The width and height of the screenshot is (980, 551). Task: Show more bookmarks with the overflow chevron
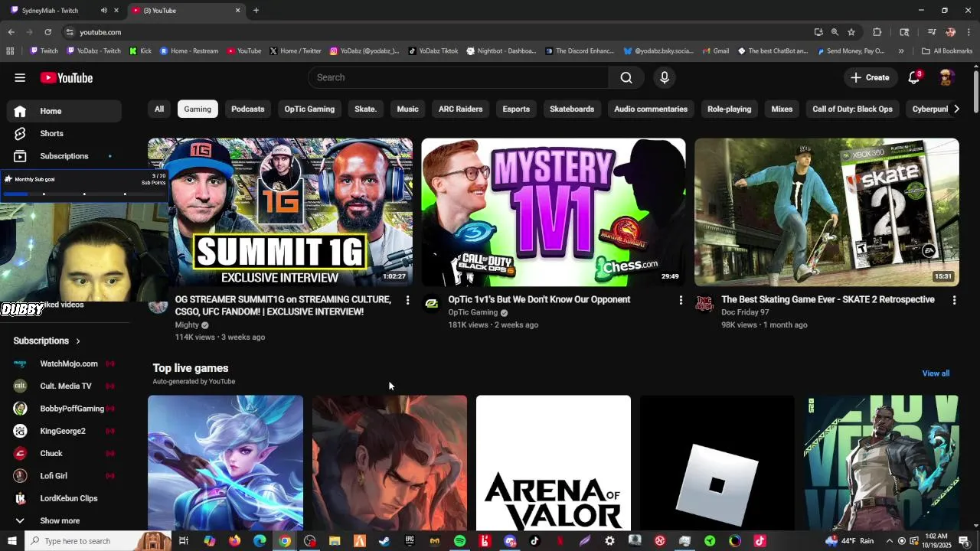(901, 51)
